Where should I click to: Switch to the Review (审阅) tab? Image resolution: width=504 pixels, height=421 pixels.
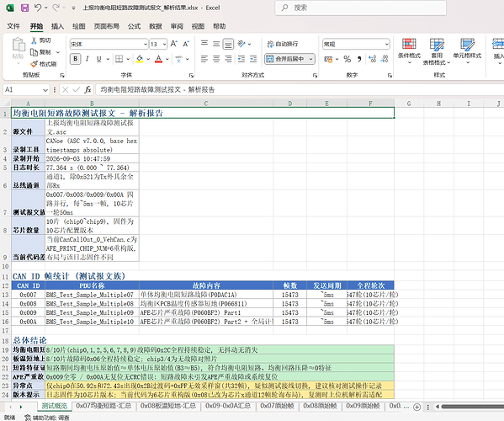coord(177,26)
